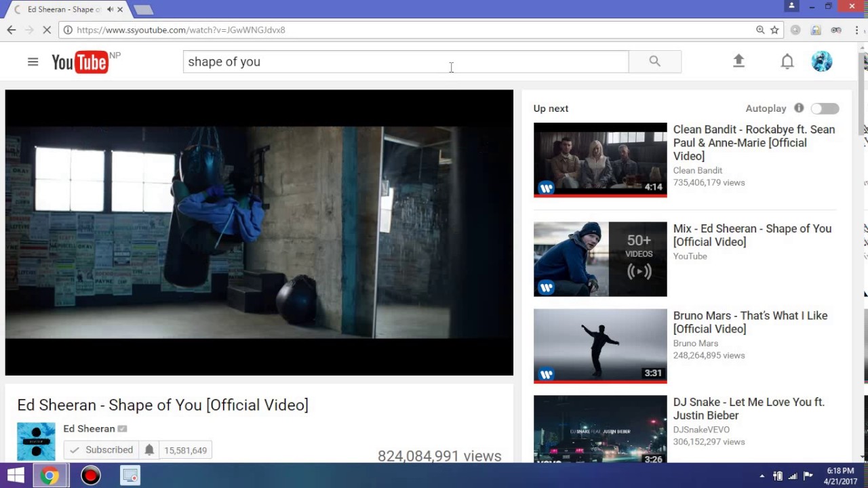
Task: Select the 'Ed Sheeran - Shape' browser tab
Action: 66,9
